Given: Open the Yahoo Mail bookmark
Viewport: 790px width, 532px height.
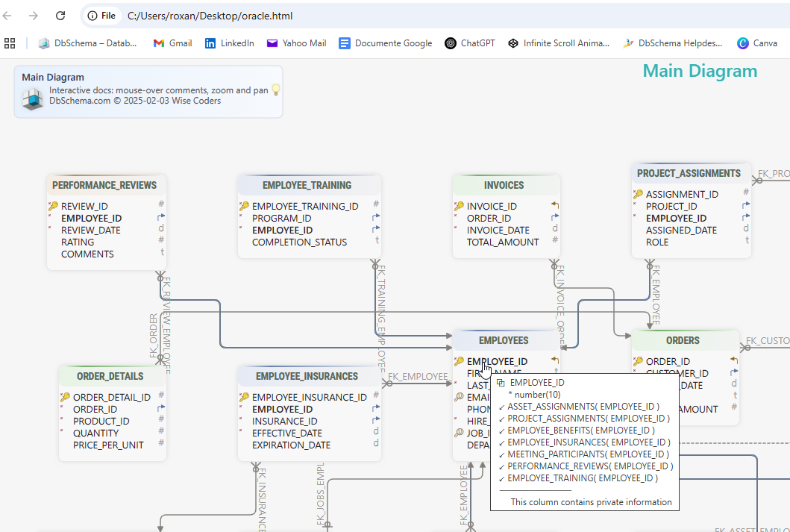Looking at the screenshot, I should (297, 43).
